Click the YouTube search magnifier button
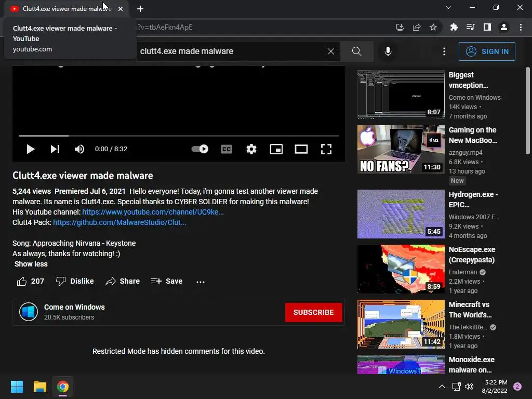 (x=356, y=51)
